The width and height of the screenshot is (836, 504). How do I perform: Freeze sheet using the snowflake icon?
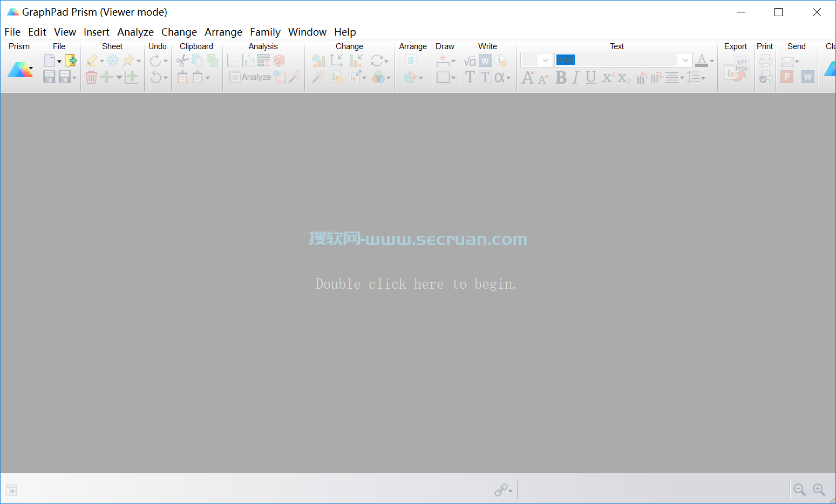(x=113, y=60)
